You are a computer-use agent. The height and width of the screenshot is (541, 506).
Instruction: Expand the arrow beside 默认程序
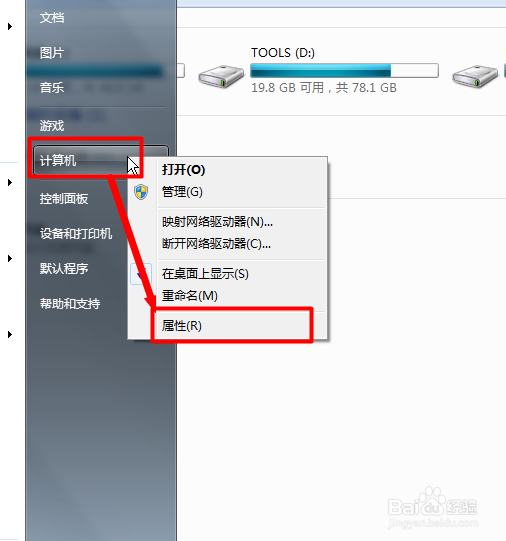coord(10,258)
